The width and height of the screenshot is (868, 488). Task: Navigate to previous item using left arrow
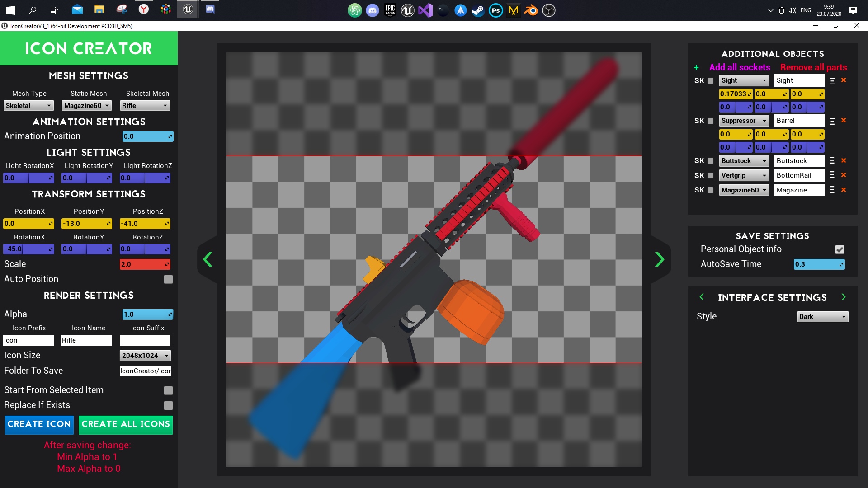click(208, 259)
